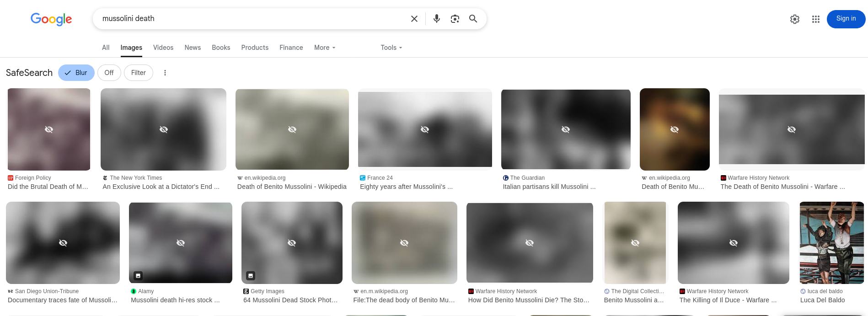The image size is (868, 316).
Task: Unblur the Alamy stock image result
Action: pyautogui.click(x=181, y=243)
